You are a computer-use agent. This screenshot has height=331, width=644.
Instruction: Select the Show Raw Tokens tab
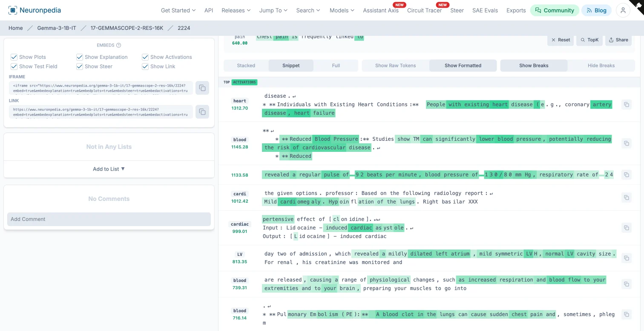395,66
